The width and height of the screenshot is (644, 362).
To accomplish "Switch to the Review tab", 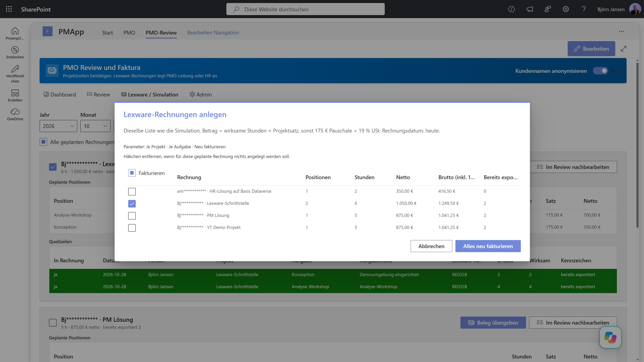I will [98, 94].
